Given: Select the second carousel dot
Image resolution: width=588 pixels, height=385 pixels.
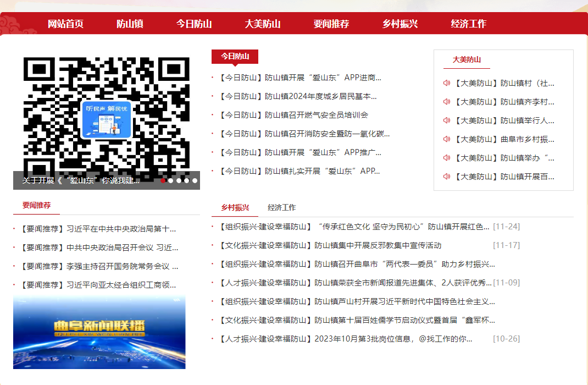Looking at the screenshot, I should pyautogui.click(x=171, y=180).
